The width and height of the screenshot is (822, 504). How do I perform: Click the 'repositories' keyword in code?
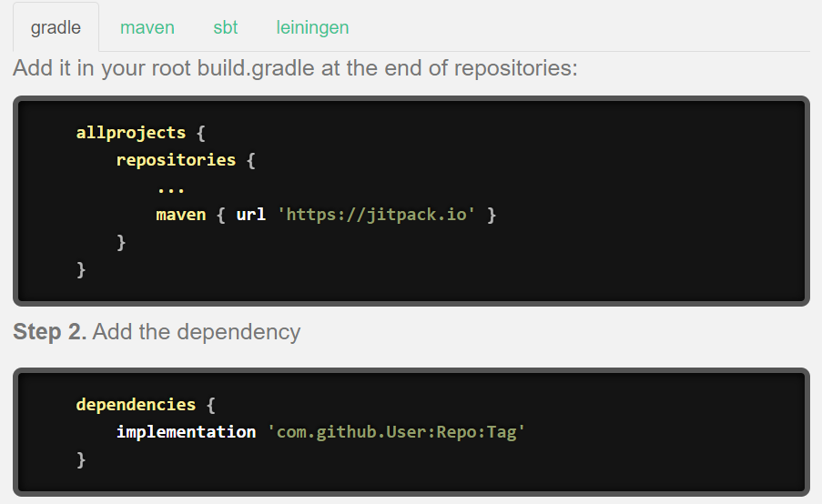(x=177, y=160)
